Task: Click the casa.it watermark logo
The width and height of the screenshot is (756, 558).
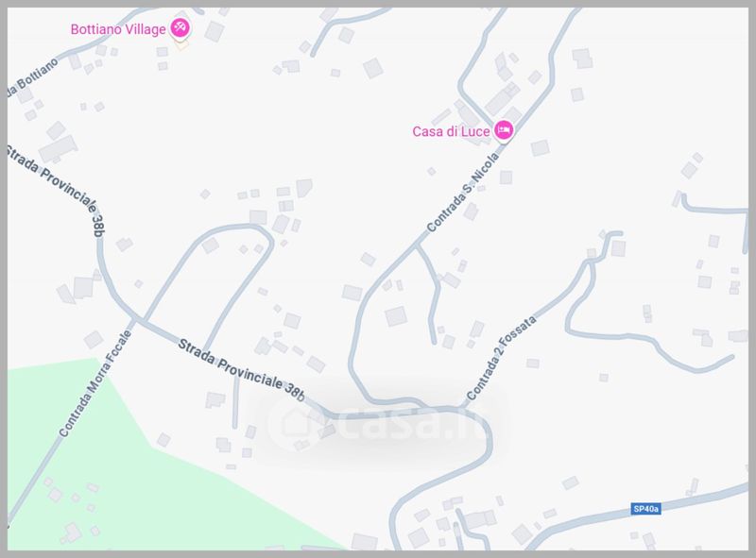Action: 380,423
